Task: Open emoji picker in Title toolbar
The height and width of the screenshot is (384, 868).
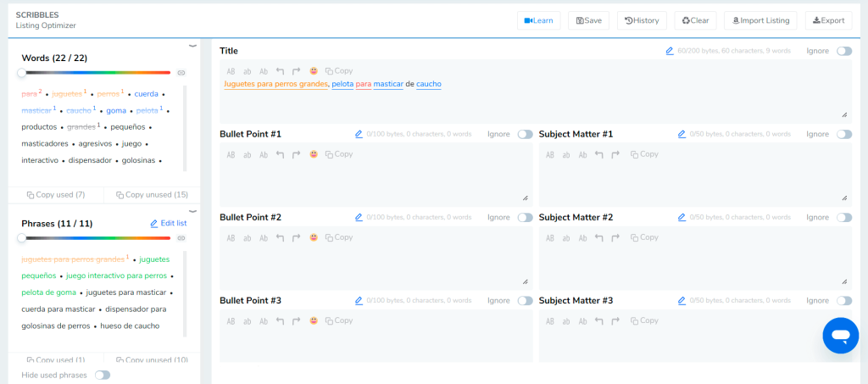Action: pyautogui.click(x=314, y=71)
